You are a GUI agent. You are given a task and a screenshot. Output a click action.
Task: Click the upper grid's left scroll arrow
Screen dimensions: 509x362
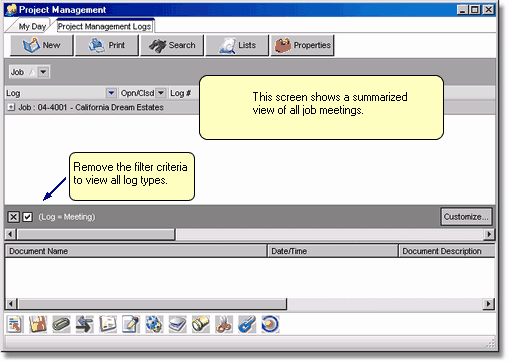pos(10,234)
